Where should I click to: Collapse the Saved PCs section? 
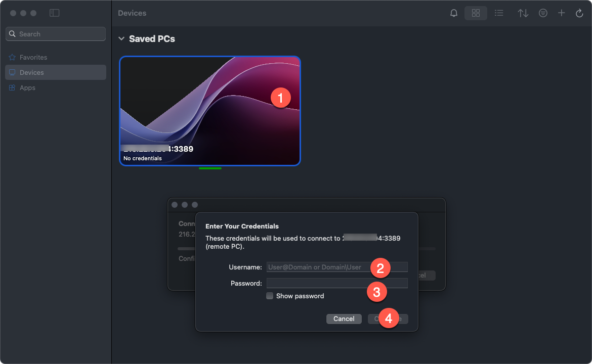click(x=121, y=39)
